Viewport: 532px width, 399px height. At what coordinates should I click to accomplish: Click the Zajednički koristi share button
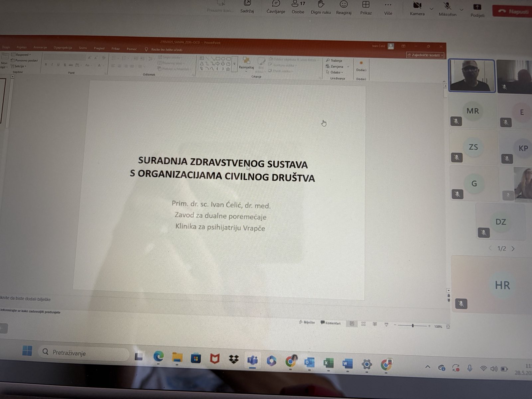[x=425, y=55]
